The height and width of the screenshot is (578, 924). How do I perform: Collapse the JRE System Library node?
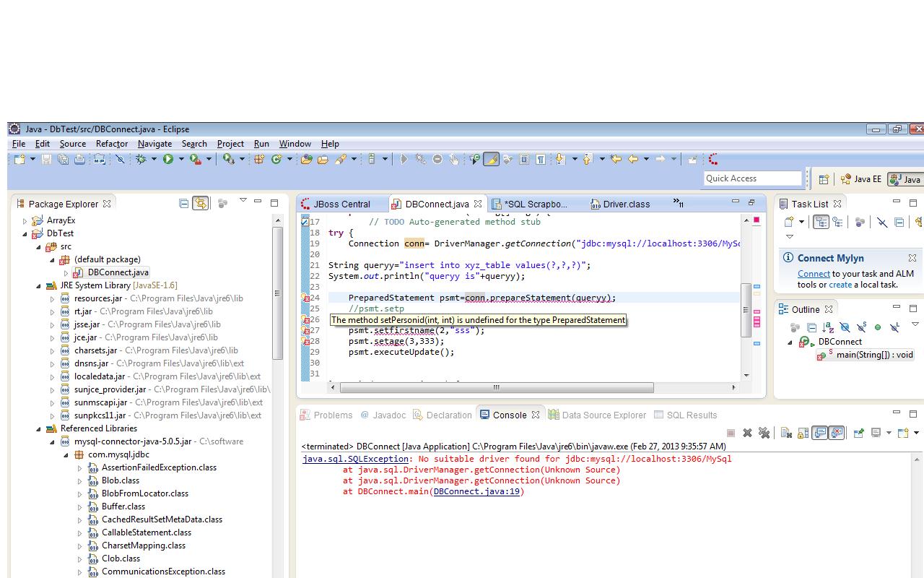39,286
